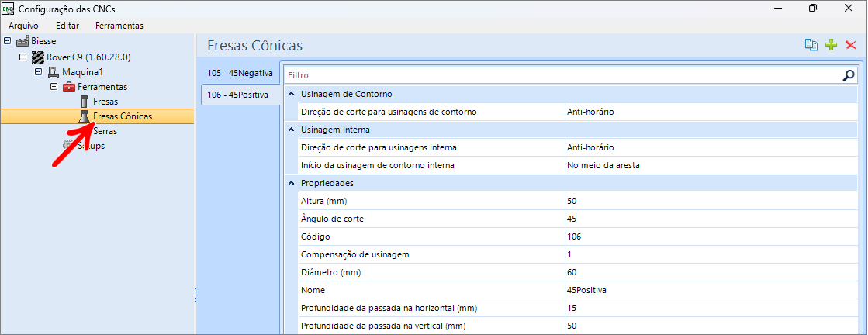Select the 106 - 45Positiva tab
The height and width of the screenshot is (335, 868).
[x=240, y=95]
